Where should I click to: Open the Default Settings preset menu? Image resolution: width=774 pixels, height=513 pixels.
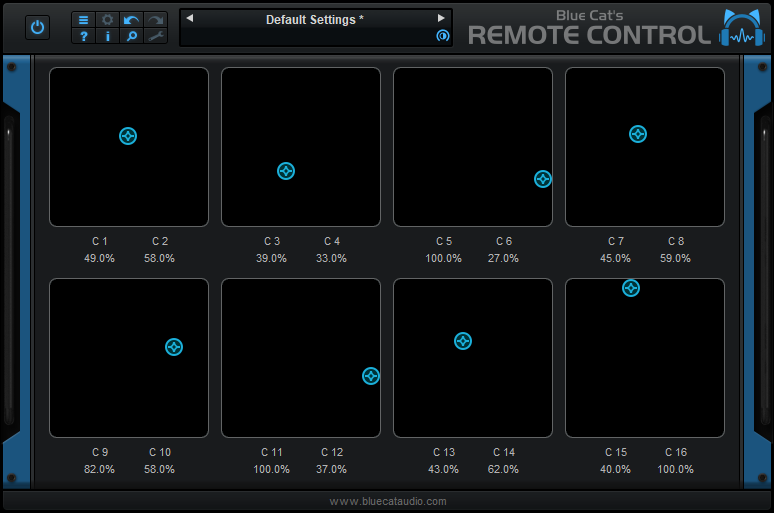(x=315, y=19)
